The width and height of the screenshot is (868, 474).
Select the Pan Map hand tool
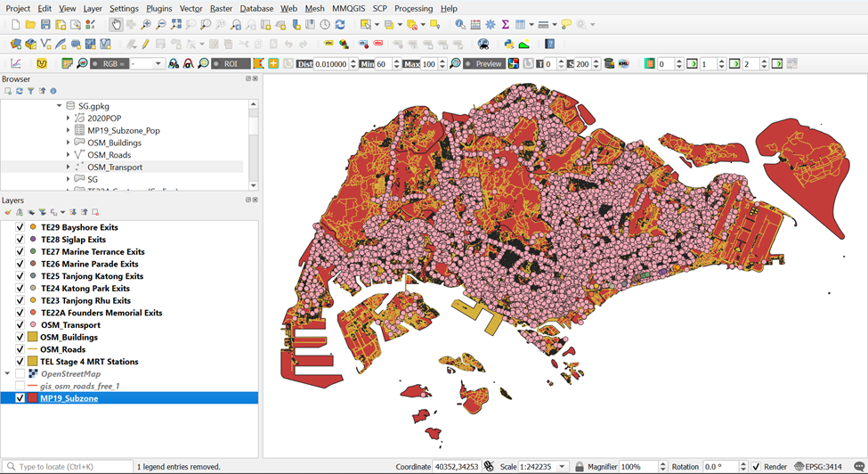coord(116,25)
